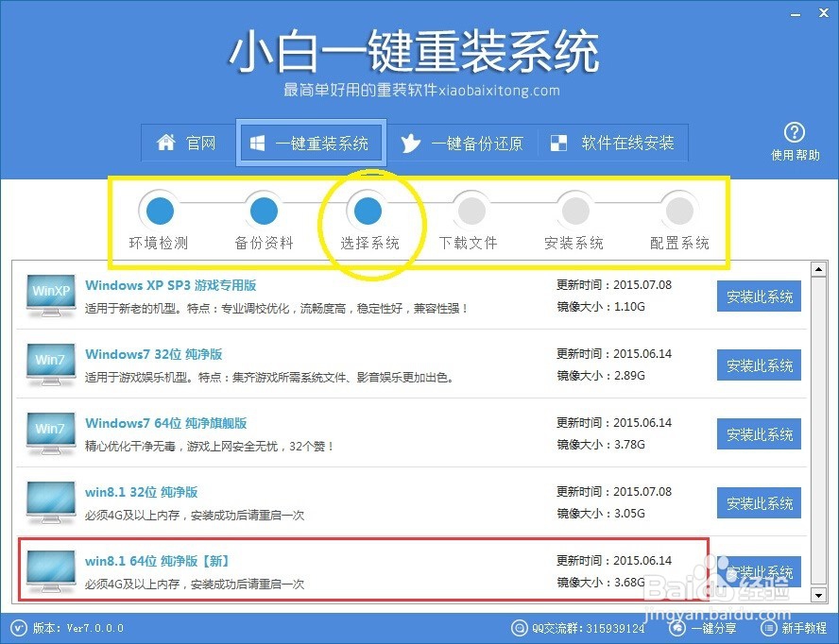Screen dimensions: 839x644
Task: Click the system list scrollbar track
Action: click(x=818, y=432)
